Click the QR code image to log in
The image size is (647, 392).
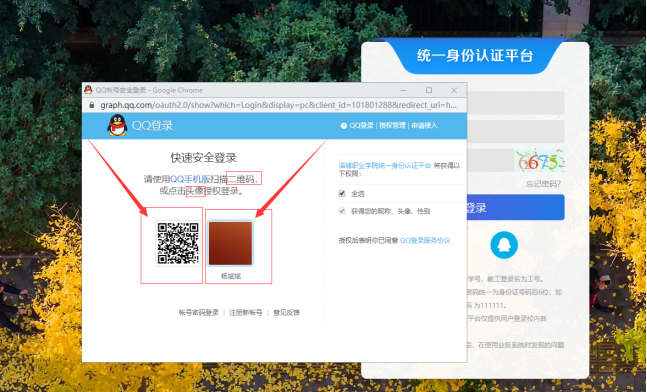pos(178,243)
